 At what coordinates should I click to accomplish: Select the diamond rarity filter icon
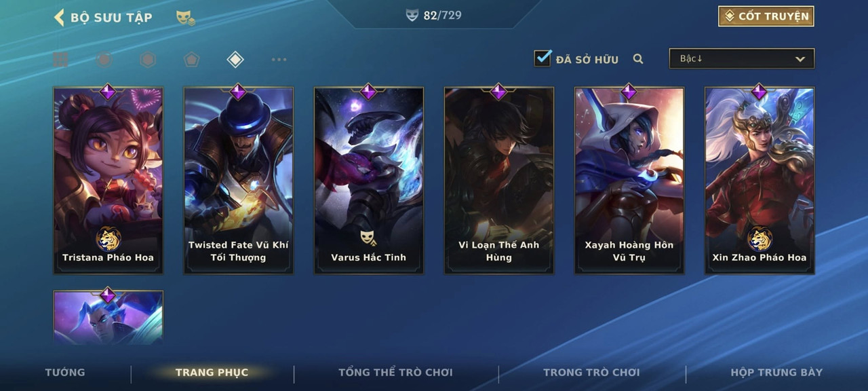click(235, 60)
